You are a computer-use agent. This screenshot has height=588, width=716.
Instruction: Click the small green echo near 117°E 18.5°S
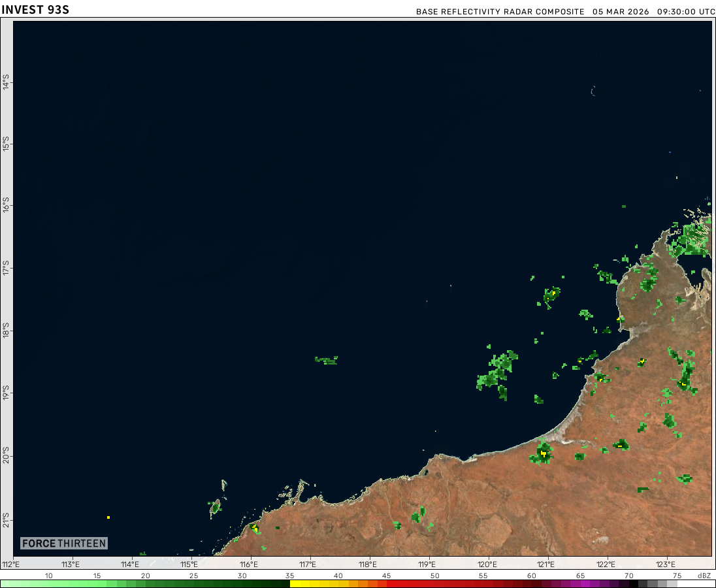pos(326,359)
